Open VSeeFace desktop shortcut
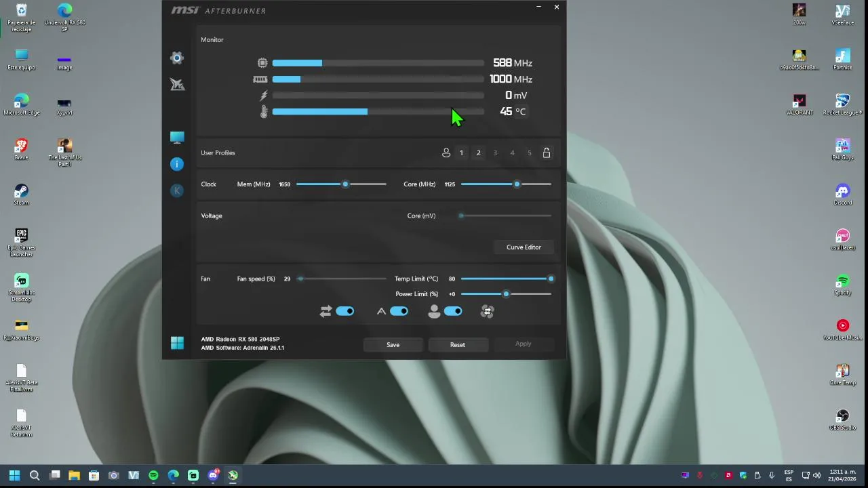868x488 pixels. pyautogui.click(x=843, y=15)
